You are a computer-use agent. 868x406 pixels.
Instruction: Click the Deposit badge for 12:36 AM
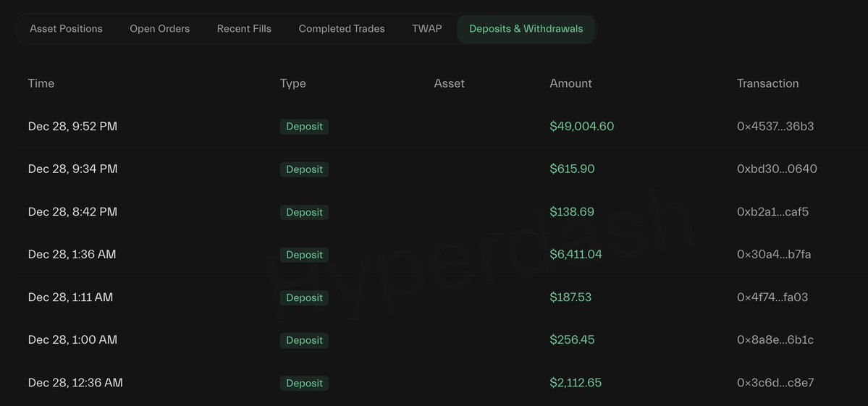point(304,383)
